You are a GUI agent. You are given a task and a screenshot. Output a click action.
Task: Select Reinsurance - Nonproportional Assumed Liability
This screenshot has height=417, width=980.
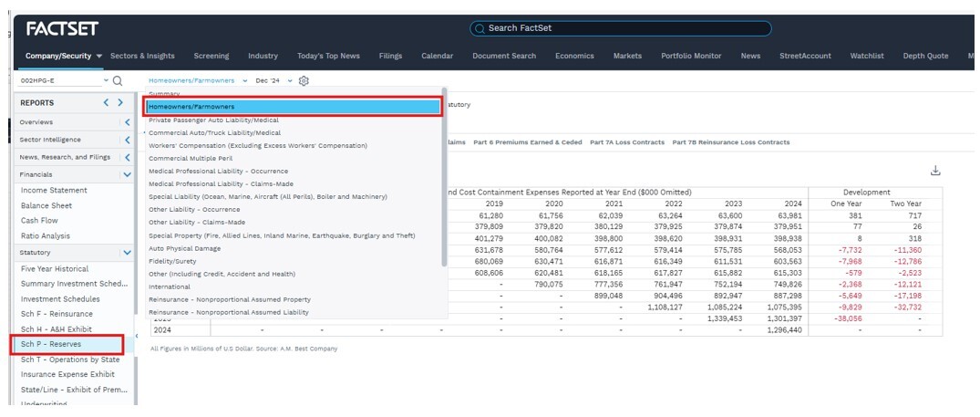(x=229, y=312)
